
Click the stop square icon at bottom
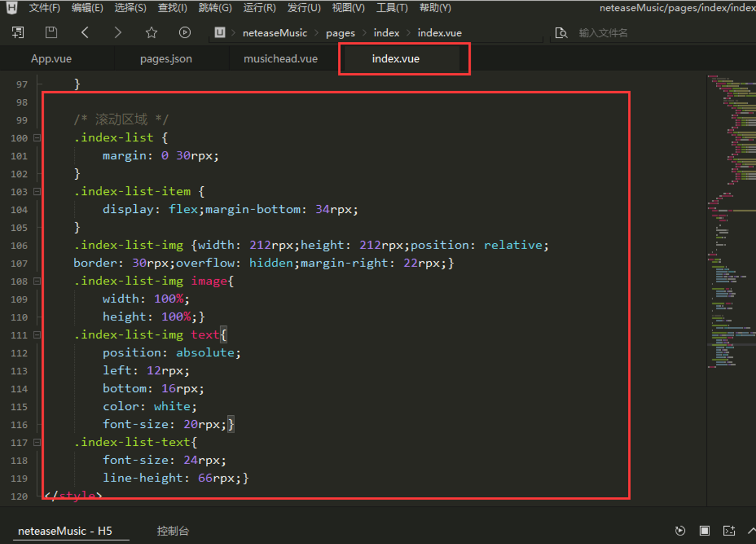pyautogui.click(x=704, y=530)
